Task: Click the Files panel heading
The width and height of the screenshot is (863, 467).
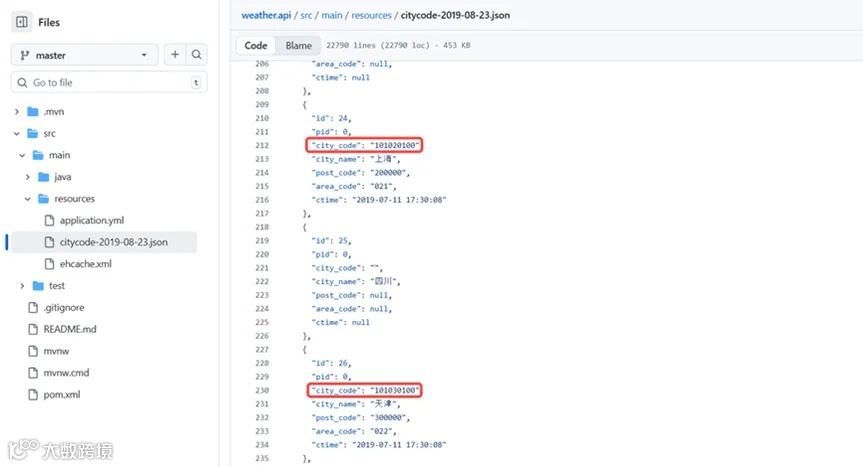Action: point(49,23)
